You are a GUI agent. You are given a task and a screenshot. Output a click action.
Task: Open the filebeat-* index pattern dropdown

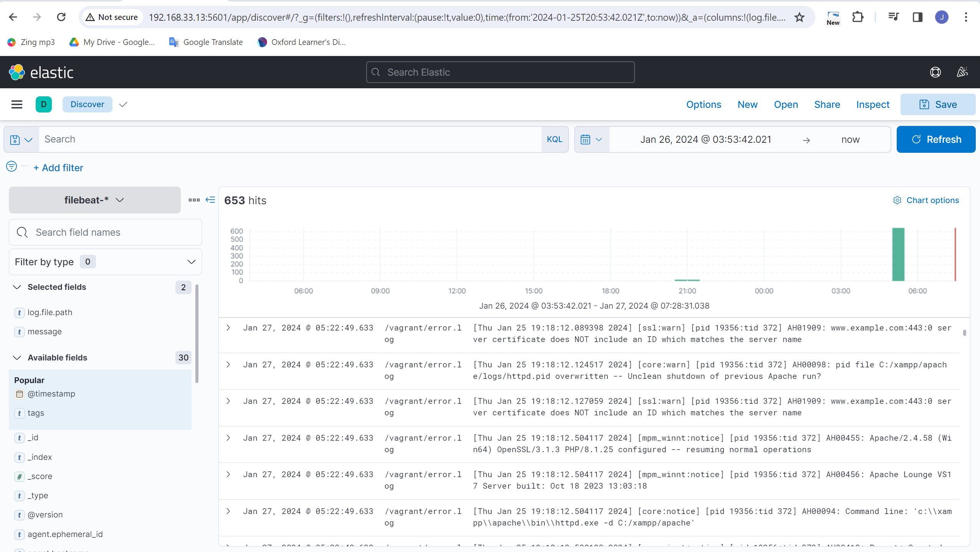pyautogui.click(x=94, y=200)
